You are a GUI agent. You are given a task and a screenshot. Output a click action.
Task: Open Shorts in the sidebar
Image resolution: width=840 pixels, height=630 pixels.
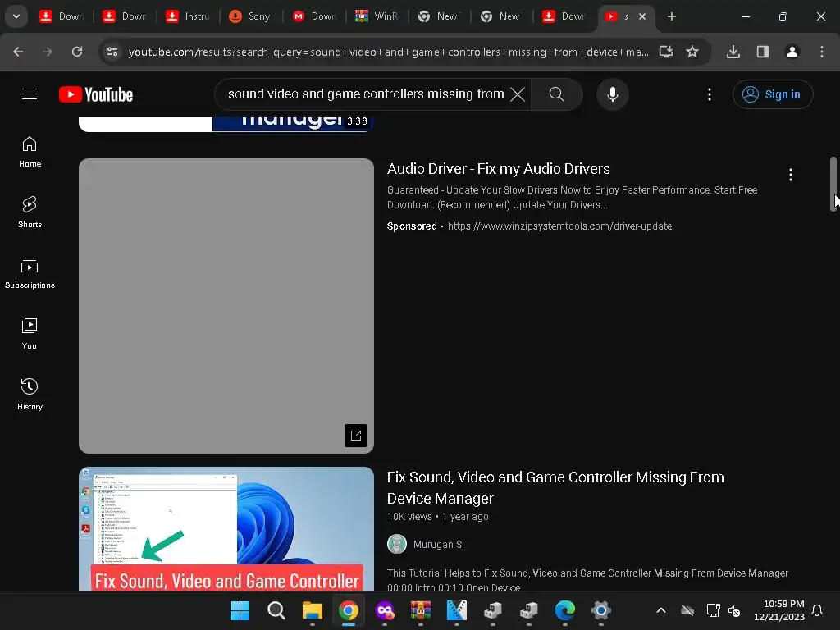(30, 212)
